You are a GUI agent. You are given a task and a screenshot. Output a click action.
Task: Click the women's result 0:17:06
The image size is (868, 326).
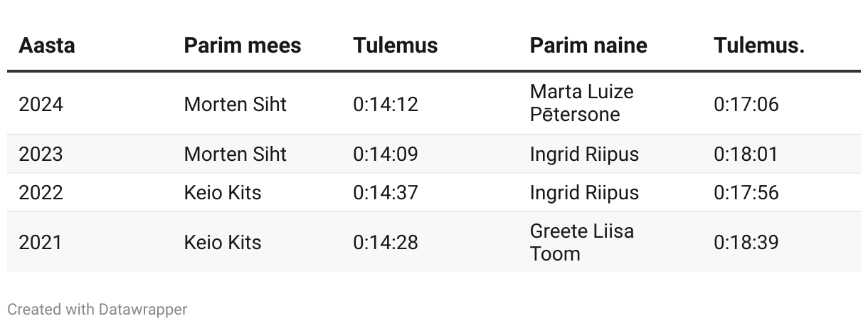pos(746,104)
